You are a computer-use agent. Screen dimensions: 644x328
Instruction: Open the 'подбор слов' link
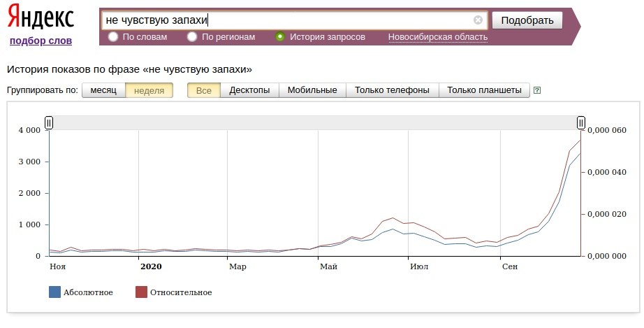tap(41, 41)
